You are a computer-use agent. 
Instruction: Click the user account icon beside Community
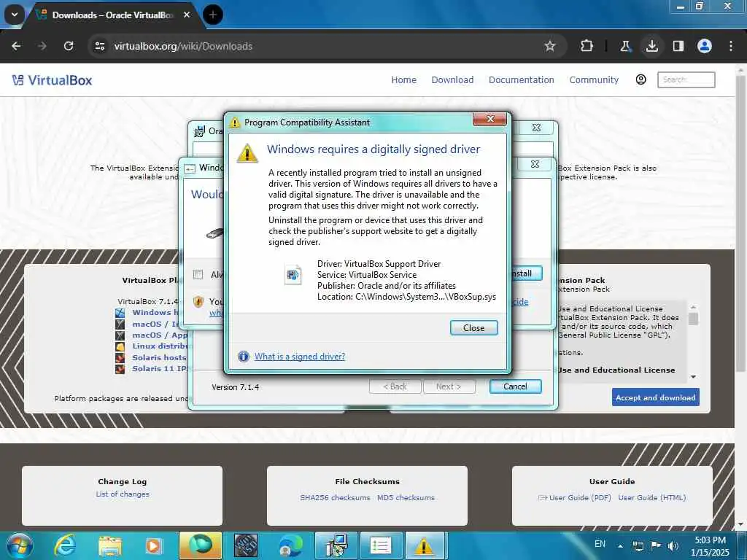click(x=640, y=79)
